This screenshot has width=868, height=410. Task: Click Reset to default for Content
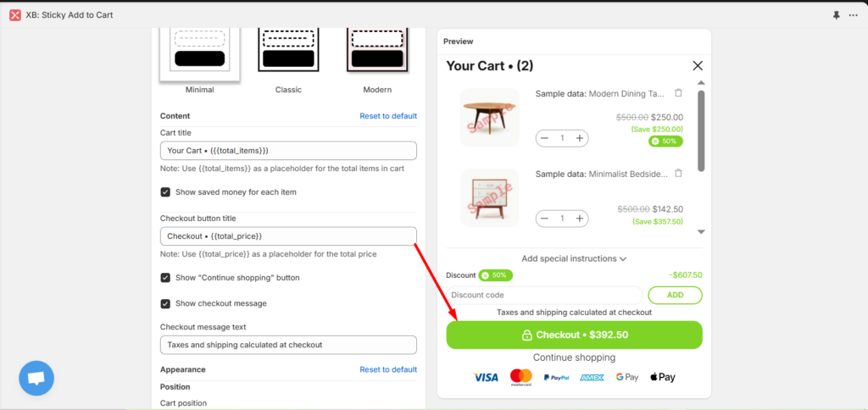(x=387, y=116)
